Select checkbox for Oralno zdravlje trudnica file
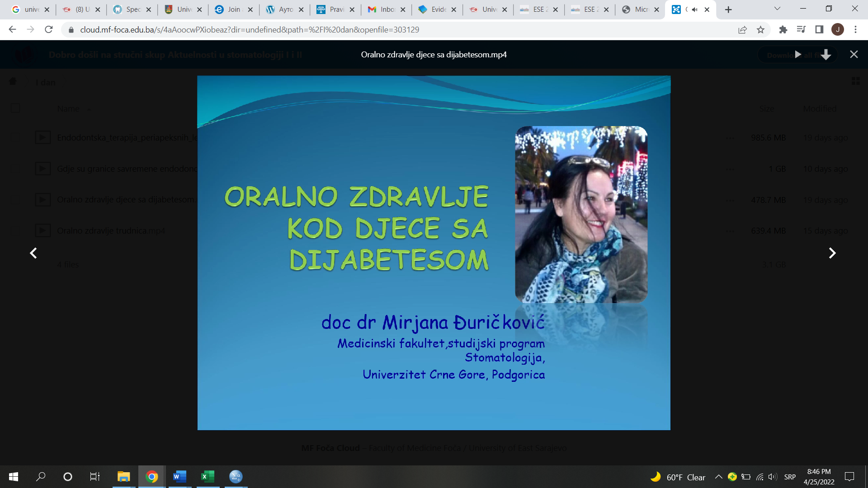The height and width of the screenshot is (488, 868). pos(15,231)
